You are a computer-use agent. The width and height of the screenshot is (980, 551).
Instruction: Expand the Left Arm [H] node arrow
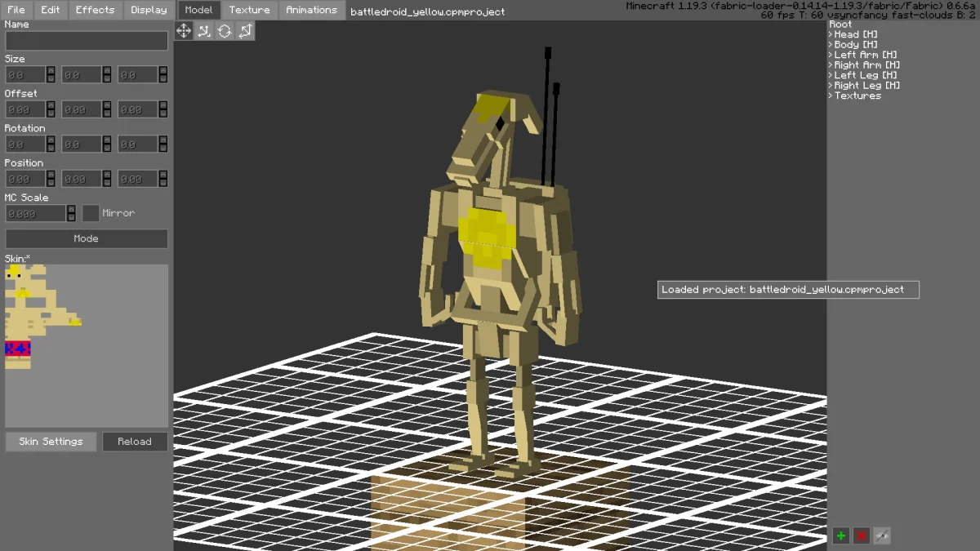[831, 55]
